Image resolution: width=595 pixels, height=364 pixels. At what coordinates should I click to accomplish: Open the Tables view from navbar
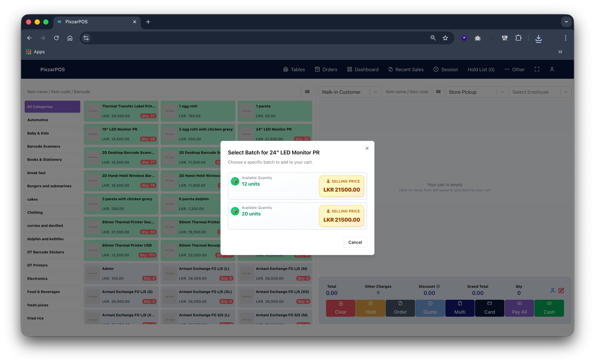point(294,69)
